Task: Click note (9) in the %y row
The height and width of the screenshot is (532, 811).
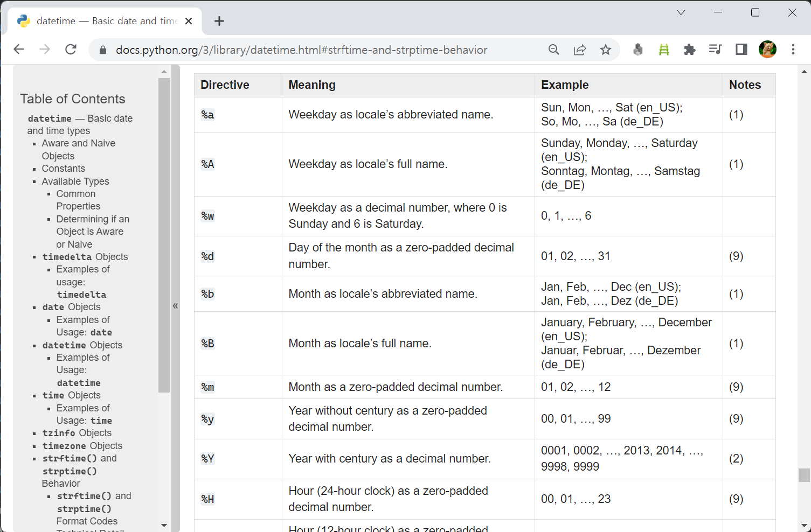Action: (x=736, y=419)
